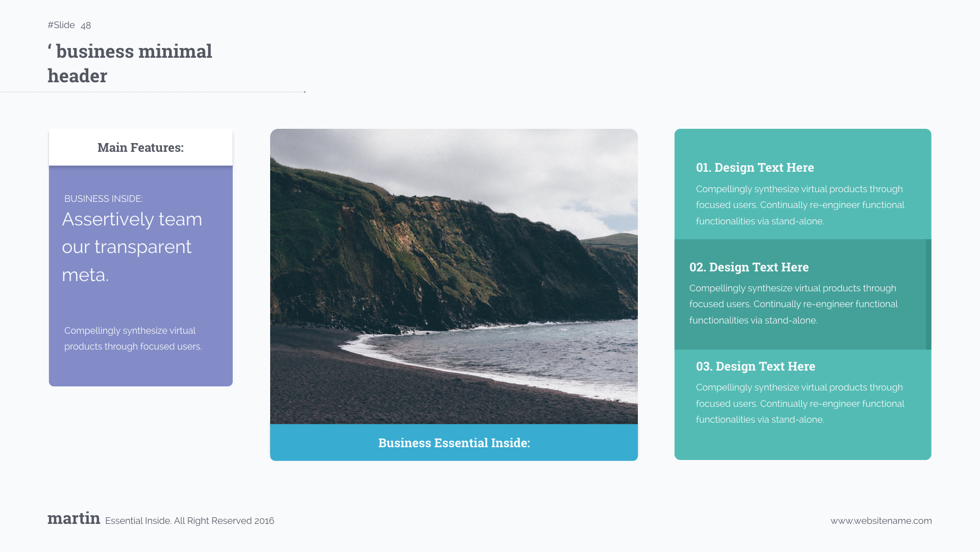Image resolution: width=980 pixels, height=552 pixels.
Task: Select the paragraph under 02. Design Text Here
Action: pos(793,304)
